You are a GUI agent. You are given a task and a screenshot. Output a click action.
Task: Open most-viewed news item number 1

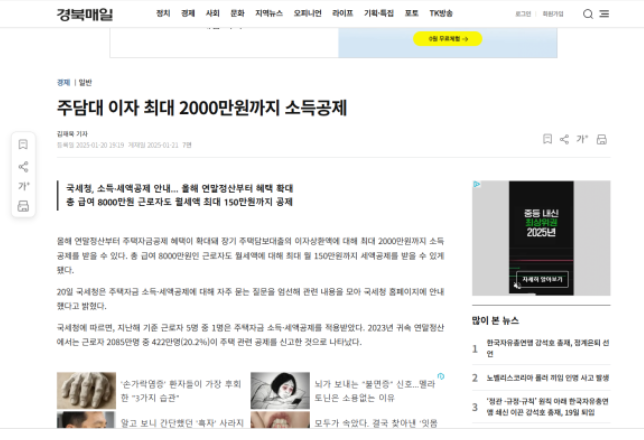(x=547, y=348)
